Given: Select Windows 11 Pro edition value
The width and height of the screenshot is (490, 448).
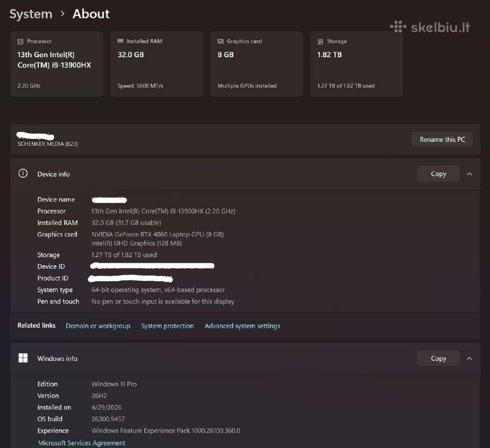Looking at the screenshot, I should [114, 384].
